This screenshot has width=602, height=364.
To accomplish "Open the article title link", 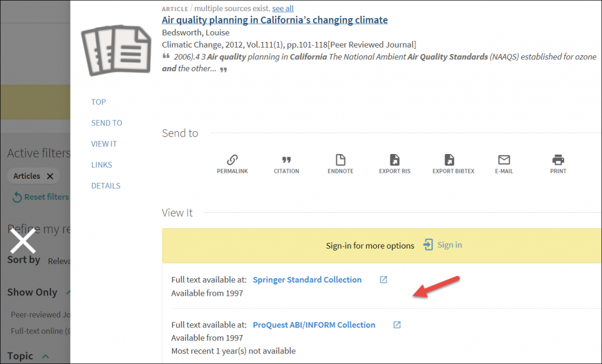I will point(275,20).
